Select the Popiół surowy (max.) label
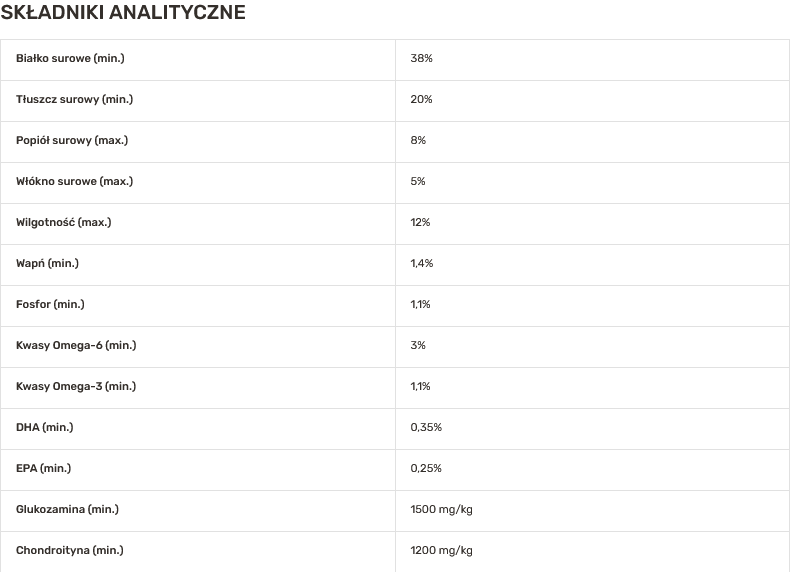The image size is (790, 572). [x=72, y=141]
